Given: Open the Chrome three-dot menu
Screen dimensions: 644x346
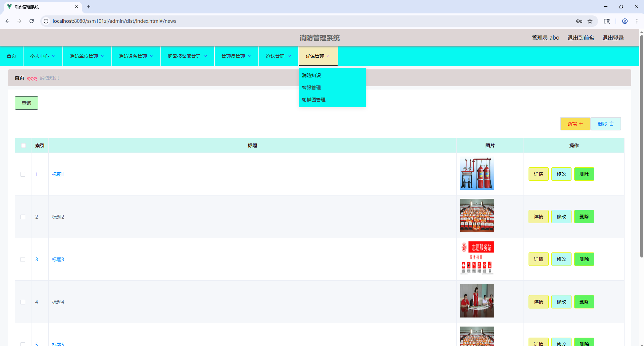Looking at the screenshot, I should coord(637,21).
